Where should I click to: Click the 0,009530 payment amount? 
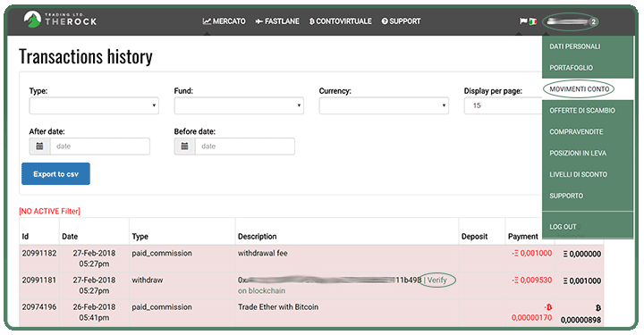[x=532, y=281]
